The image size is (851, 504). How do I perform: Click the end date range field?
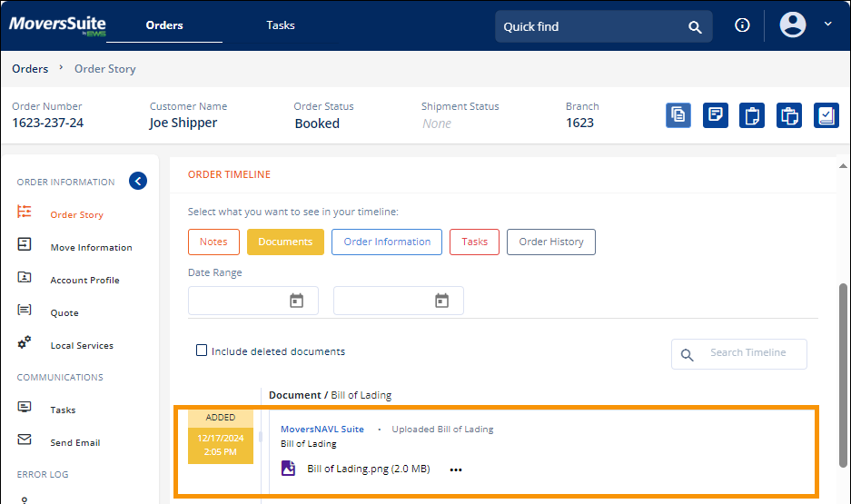point(399,301)
